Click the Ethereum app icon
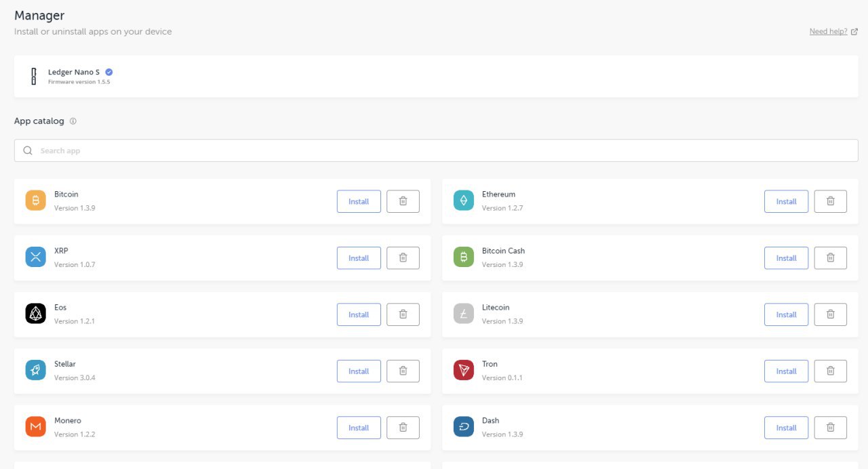Image resolution: width=868 pixels, height=469 pixels. (x=464, y=201)
